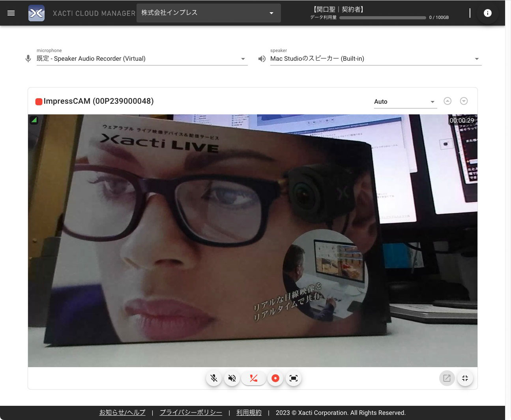
Task: Change the Auto quality dropdown
Action: pos(405,102)
